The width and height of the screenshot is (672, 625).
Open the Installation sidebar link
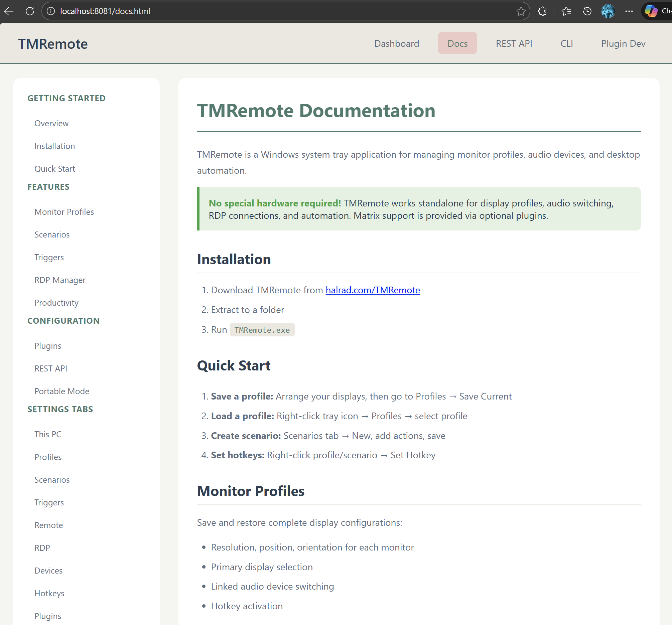pos(54,146)
